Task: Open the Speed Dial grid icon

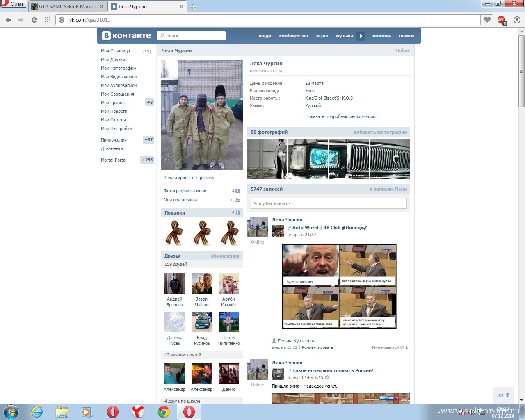Action: click(47, 20)
